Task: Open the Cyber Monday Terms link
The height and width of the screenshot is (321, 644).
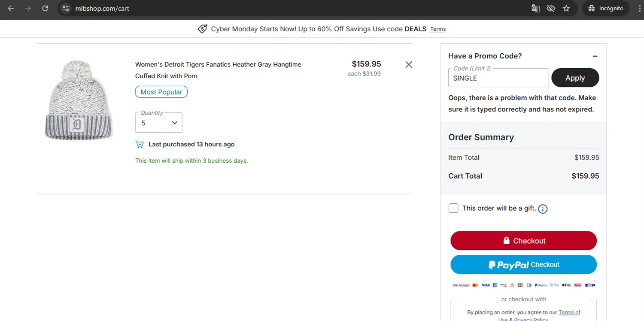Action: pos(438,29)
